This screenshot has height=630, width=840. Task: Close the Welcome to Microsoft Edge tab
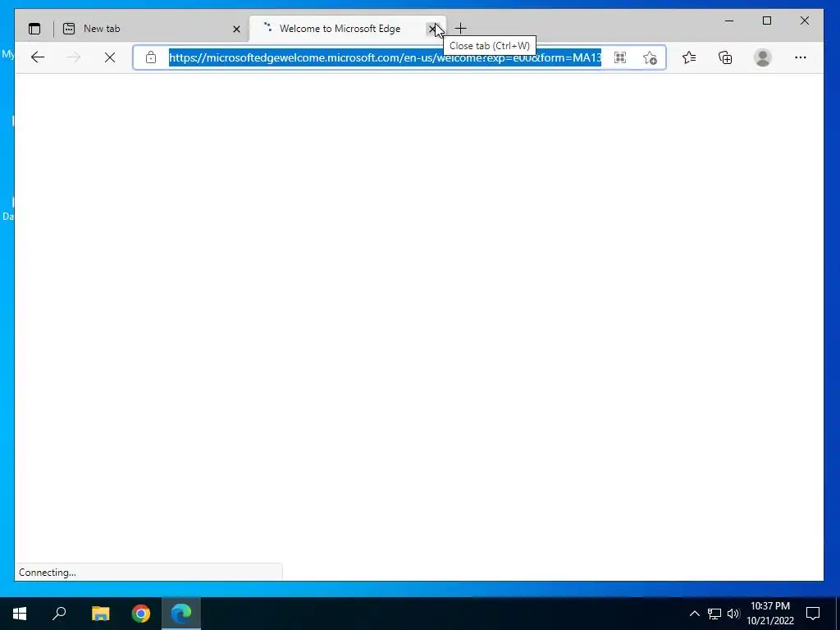pyautogui.click(x=432, y=29)
